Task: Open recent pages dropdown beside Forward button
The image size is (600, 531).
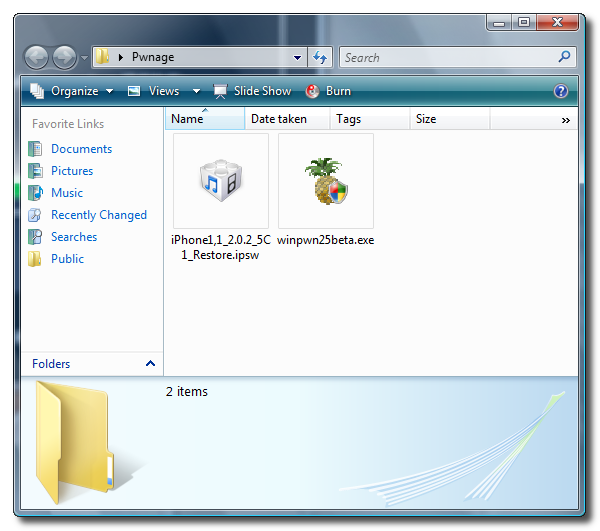Action: (84, 58)
